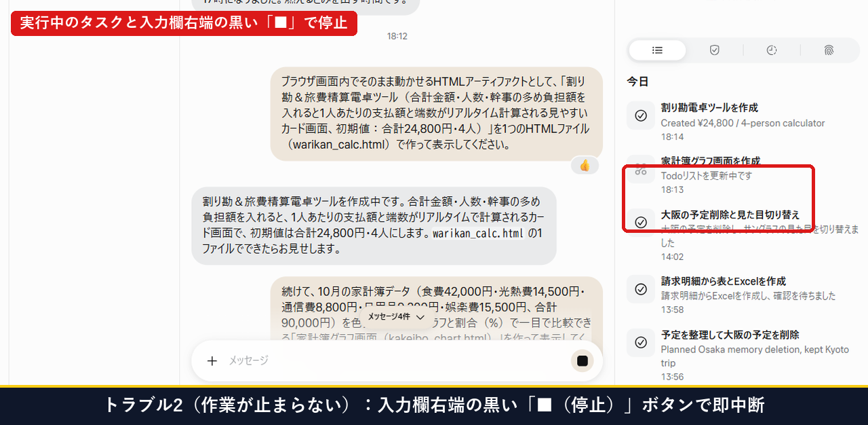Open the 請求明細から表とExcelを作成 task title
This screenshot has width=868, height=425.
coord(724,281)
